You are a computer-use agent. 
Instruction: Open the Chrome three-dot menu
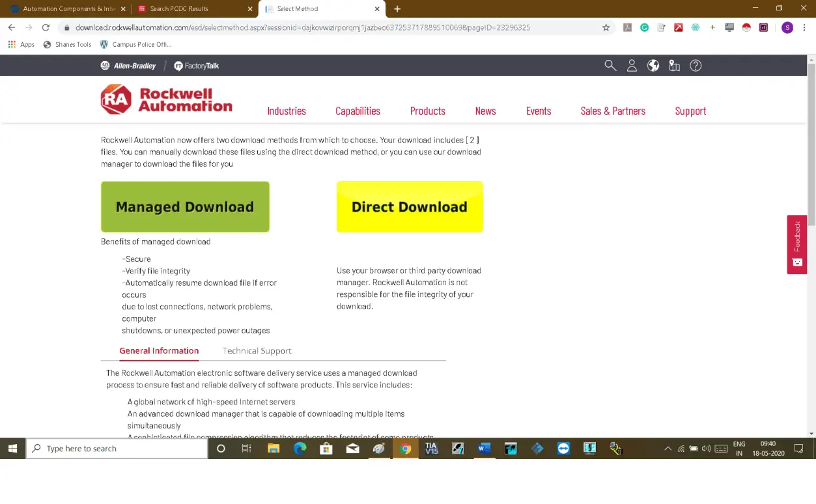click(x=805, y=27)
